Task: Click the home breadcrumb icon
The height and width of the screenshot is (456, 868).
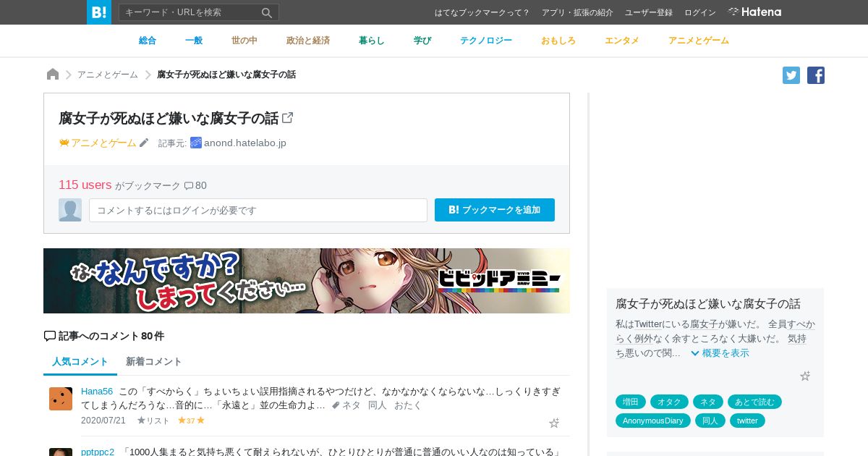Action: click(53, 75)
